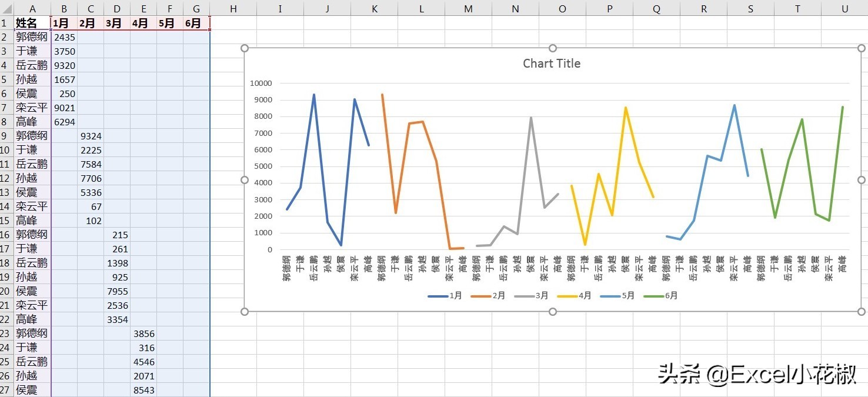Viewport: 868px width, 397px height.
Task: Click the Chart Title text
Action: click(552, 64)
